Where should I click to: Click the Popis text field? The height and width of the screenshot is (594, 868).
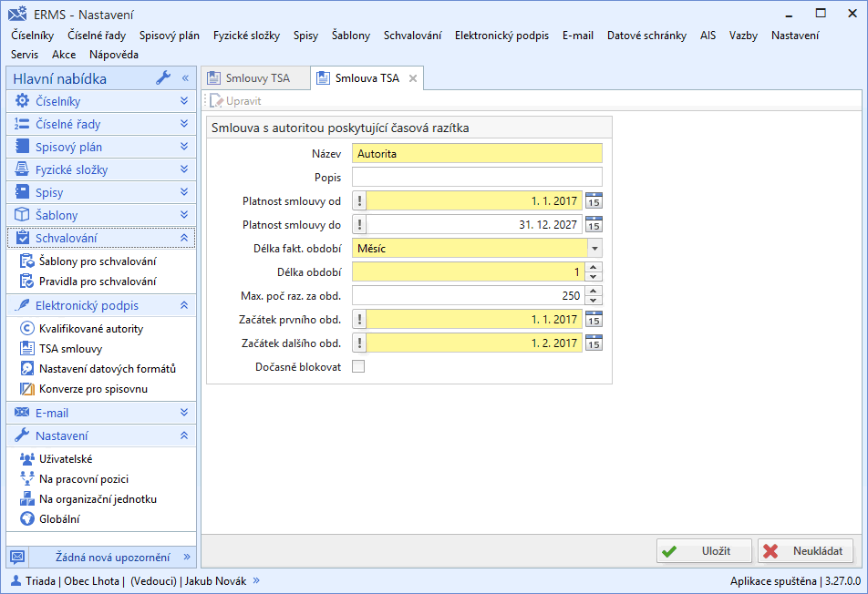click(477, 177)
